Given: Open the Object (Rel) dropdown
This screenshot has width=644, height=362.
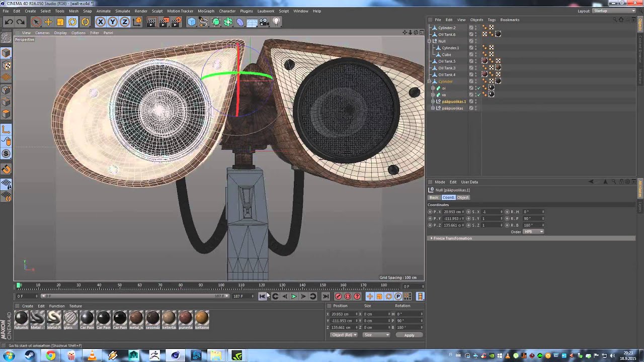Looking at the screenshot, I should tap(344, 335).
